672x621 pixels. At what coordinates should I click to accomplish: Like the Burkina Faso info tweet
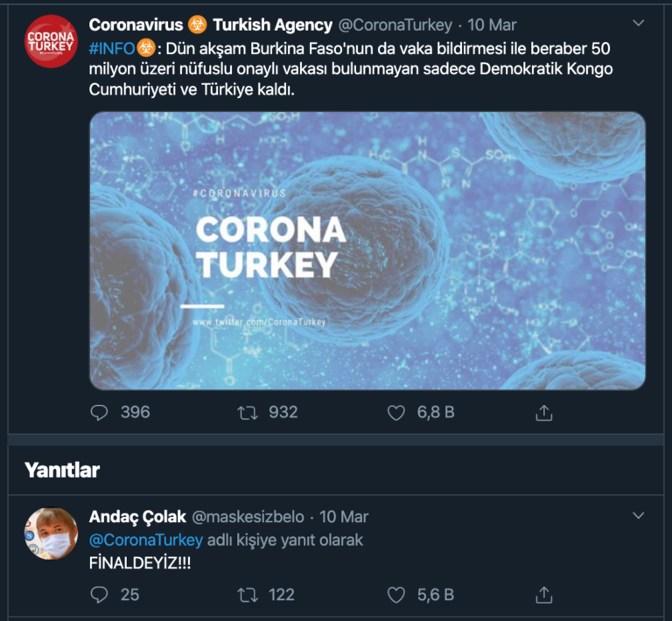click(396, 413)
